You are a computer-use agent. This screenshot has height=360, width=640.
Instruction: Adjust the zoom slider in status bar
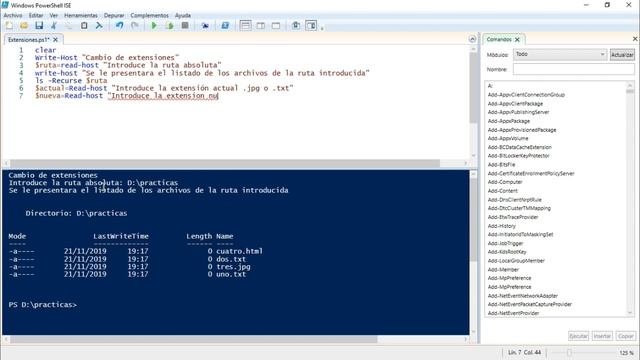tap(569, 353)
